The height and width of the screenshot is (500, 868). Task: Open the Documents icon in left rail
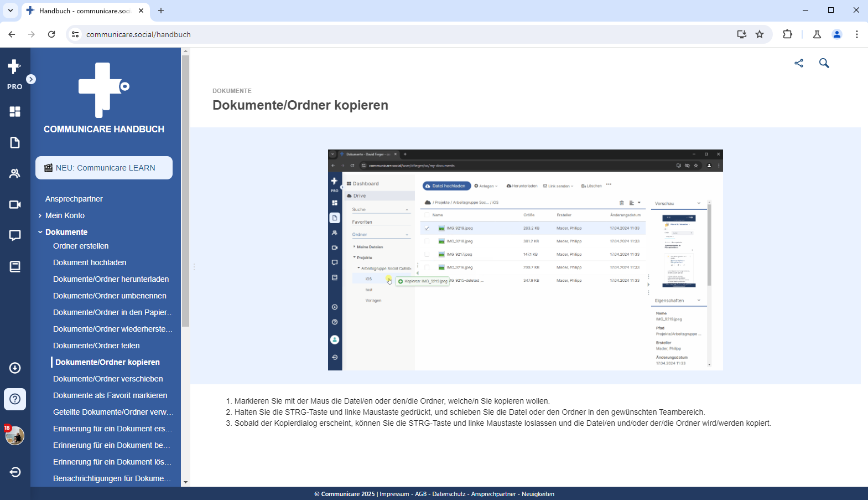[15, 143]
